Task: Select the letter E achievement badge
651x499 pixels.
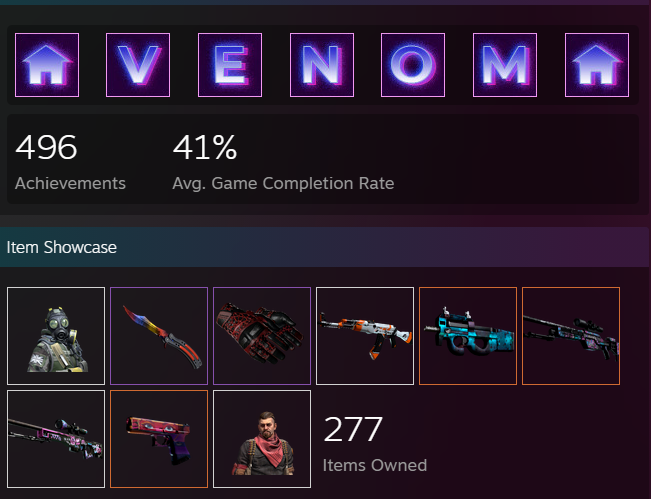Action: click(230, 65)
